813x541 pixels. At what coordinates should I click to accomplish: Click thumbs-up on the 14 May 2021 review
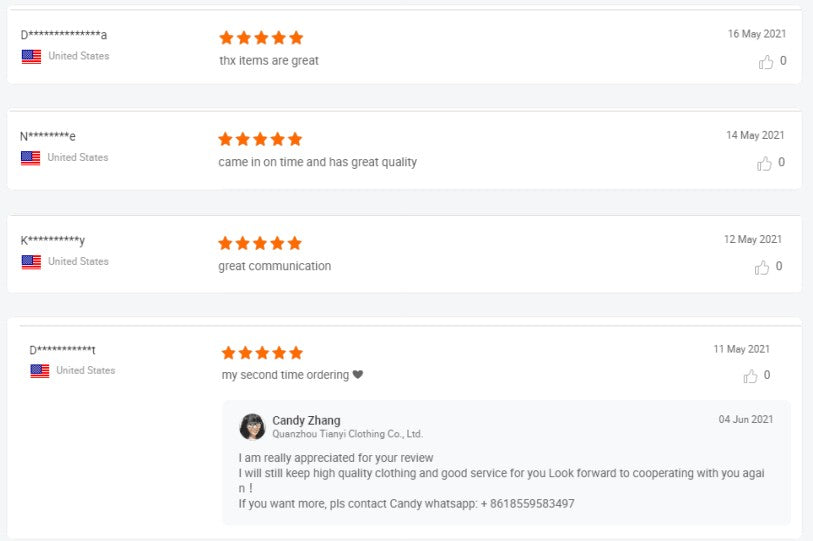765,163
